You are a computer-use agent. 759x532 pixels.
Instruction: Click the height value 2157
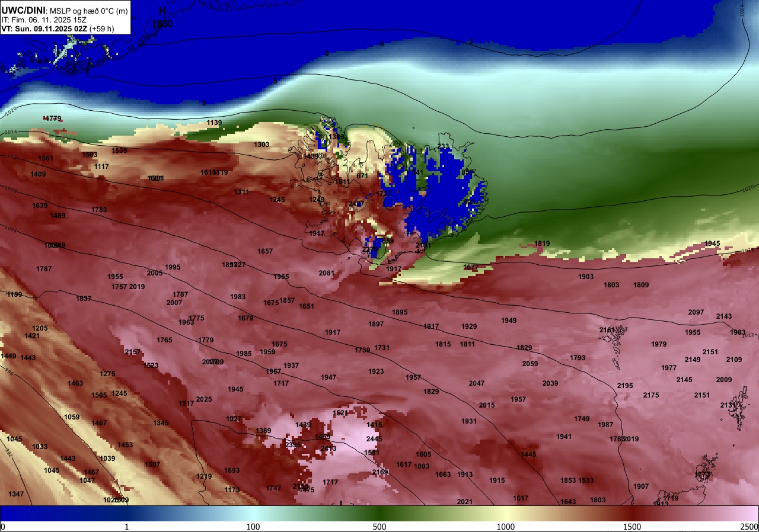(133, 352)
